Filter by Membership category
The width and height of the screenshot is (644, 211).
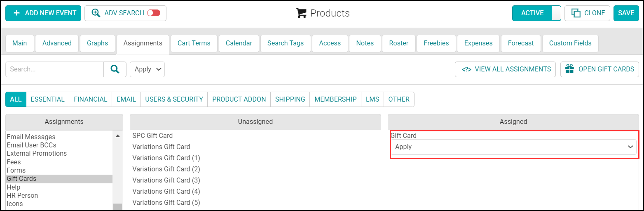point(335,99)
